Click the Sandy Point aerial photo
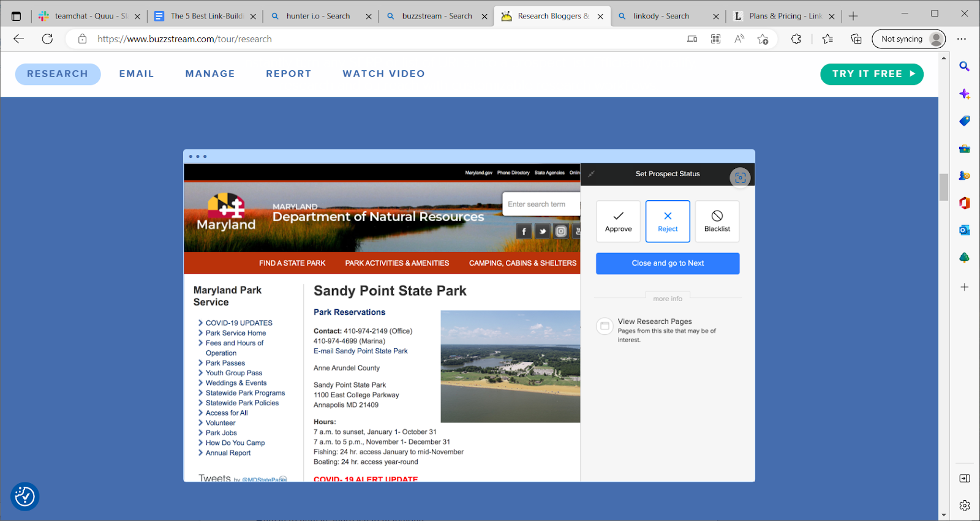This screenshot has height=521, width=980. tap(510, 367)
